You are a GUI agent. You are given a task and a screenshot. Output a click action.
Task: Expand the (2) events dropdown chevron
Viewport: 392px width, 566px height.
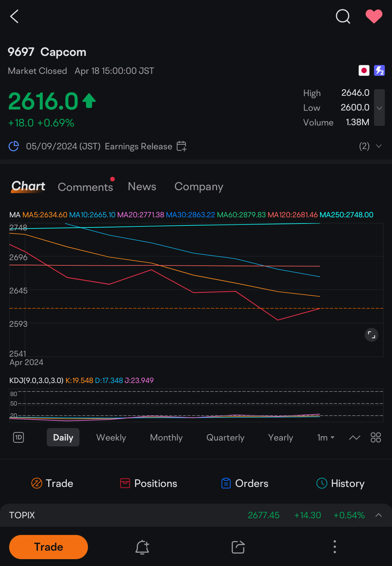click(379, 146)
